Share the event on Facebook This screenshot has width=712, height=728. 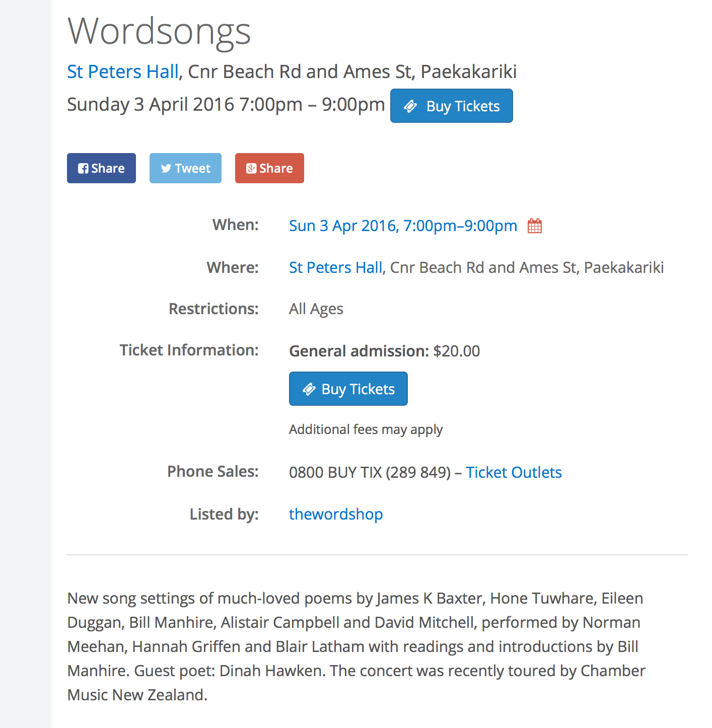(101, 168)
